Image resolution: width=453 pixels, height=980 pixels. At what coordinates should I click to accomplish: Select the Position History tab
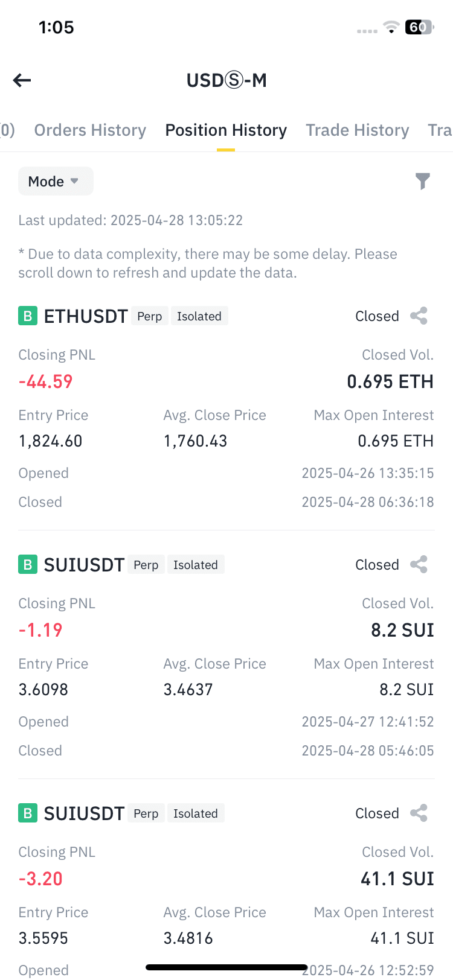pos(226,130)
